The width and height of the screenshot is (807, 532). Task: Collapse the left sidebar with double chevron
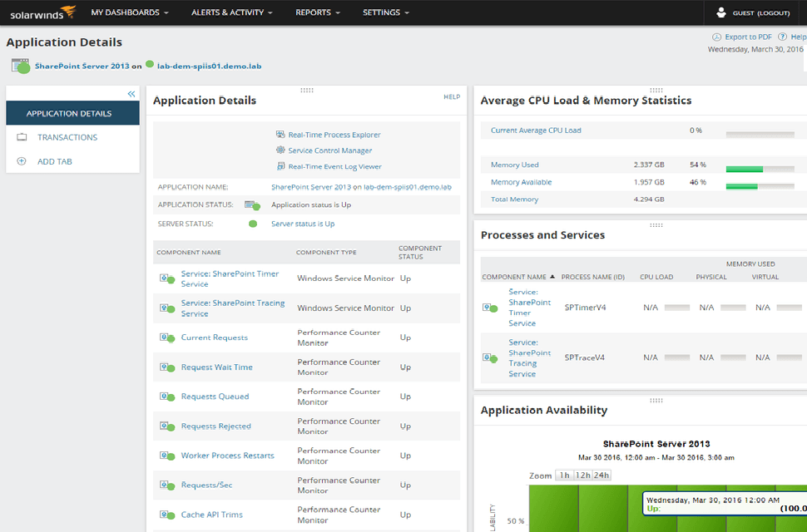pyautogui.click(x=131, y=95)
